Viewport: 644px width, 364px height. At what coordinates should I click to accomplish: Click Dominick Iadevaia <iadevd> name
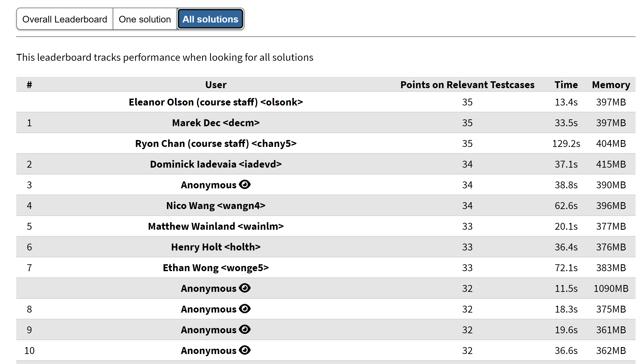tap(216, 164)
